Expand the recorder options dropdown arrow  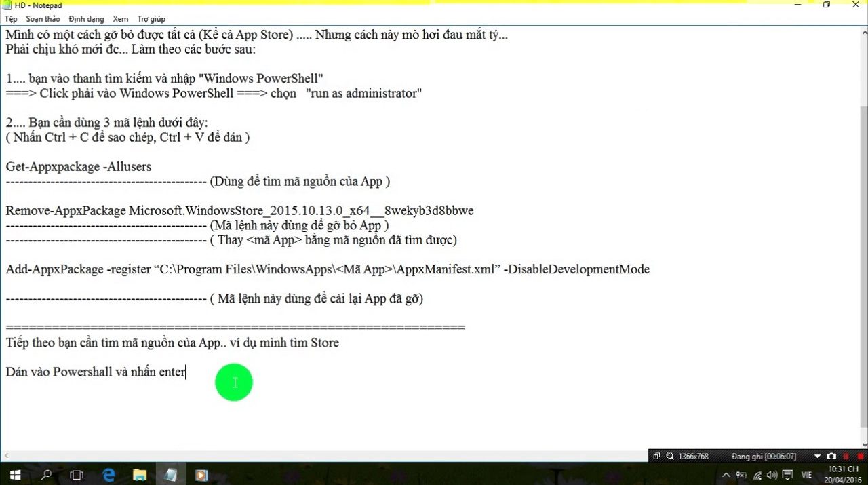[817, 457]
